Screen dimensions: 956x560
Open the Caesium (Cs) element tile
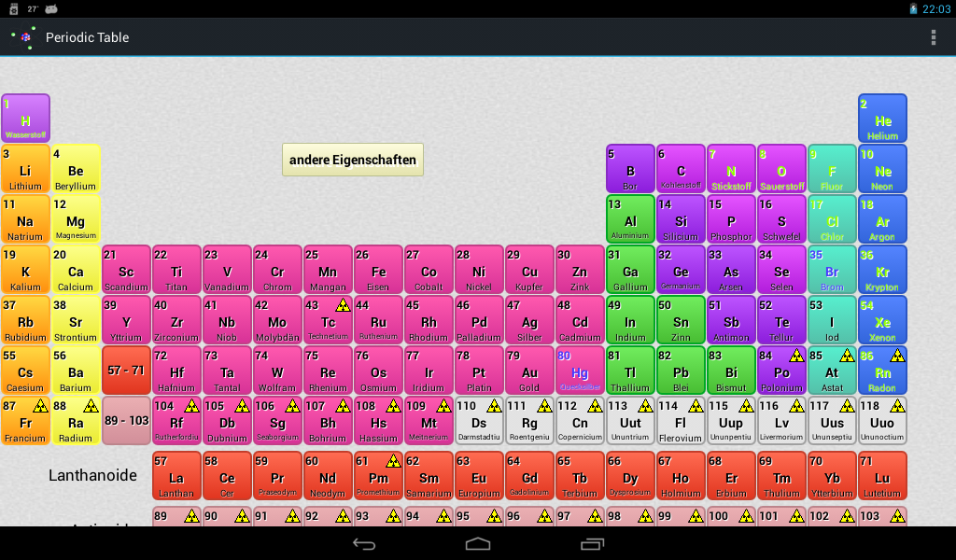pyautogui.click(x=25, y=371)
